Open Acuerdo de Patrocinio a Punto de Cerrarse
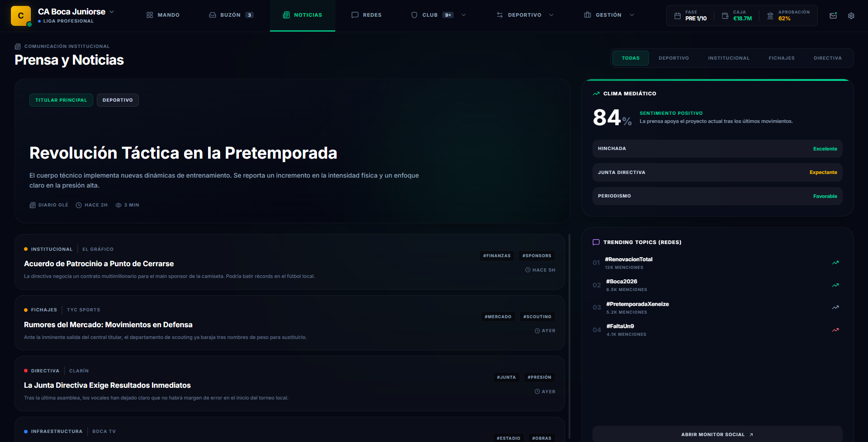This screenshot has width=868, height=442. (x=99, y=263)
